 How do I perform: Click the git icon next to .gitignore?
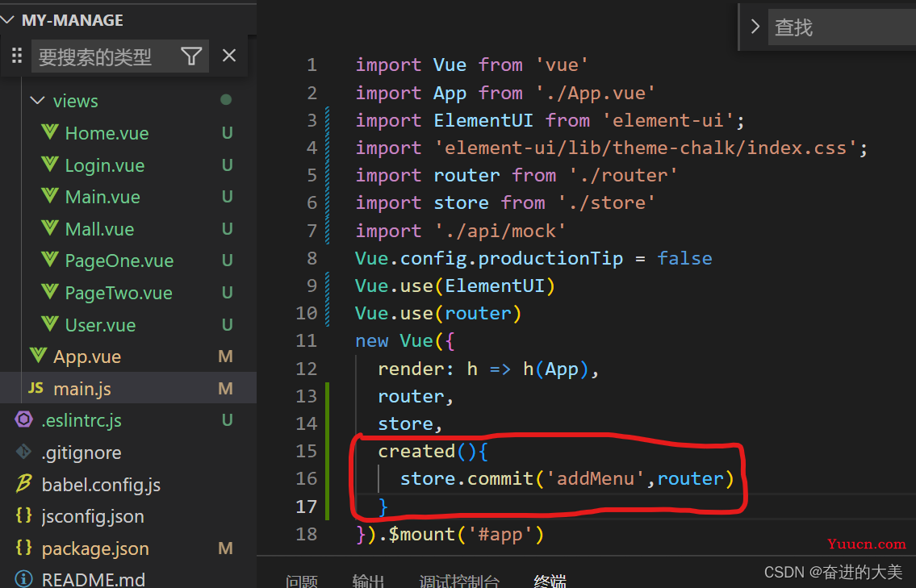(x=23, y=452)
